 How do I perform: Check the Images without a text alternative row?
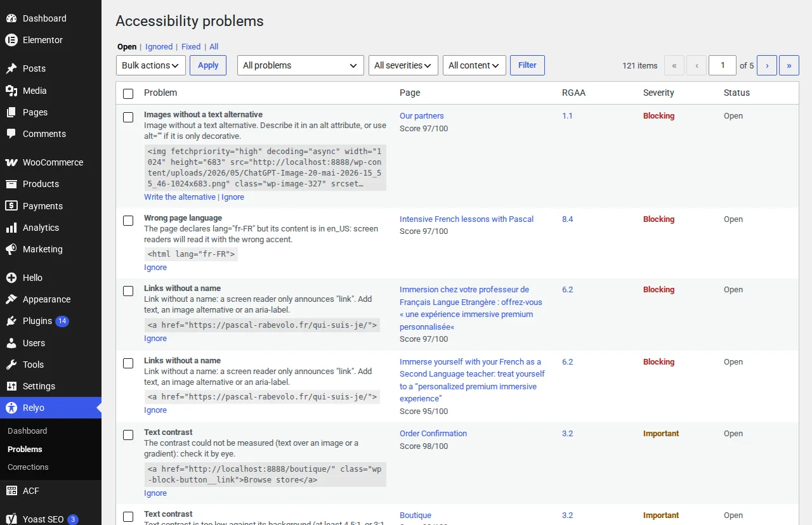[x=128, y=117]
